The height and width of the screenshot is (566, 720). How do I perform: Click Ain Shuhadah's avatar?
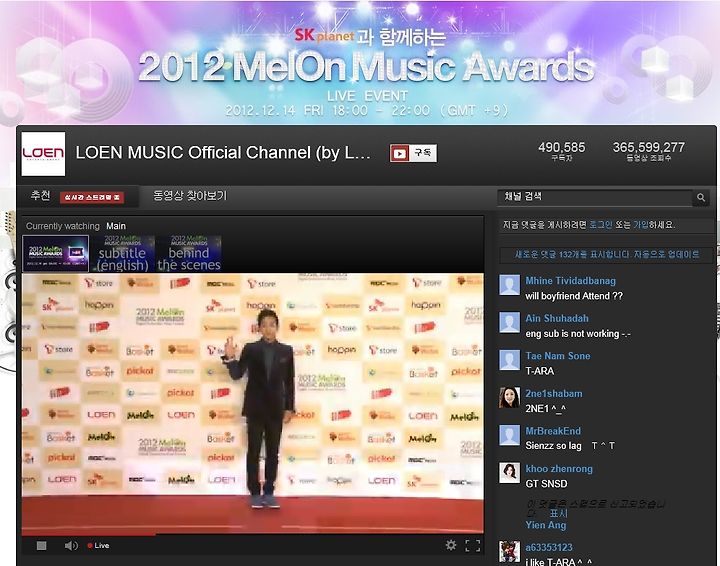point(509,323)
